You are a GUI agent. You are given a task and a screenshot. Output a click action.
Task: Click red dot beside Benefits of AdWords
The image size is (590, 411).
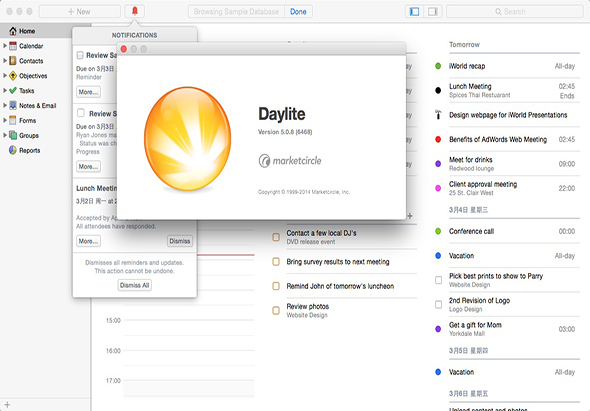(x=438, y=139)
